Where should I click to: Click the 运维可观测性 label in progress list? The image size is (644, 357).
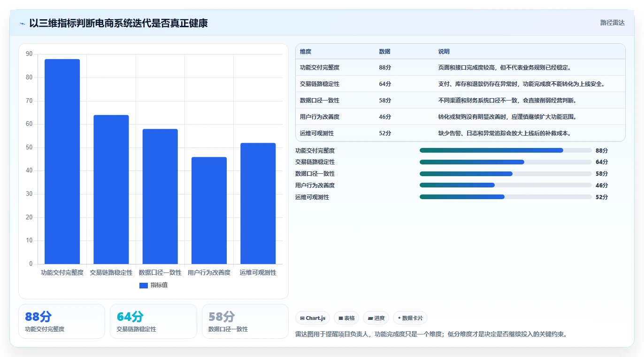pos(312,197)
